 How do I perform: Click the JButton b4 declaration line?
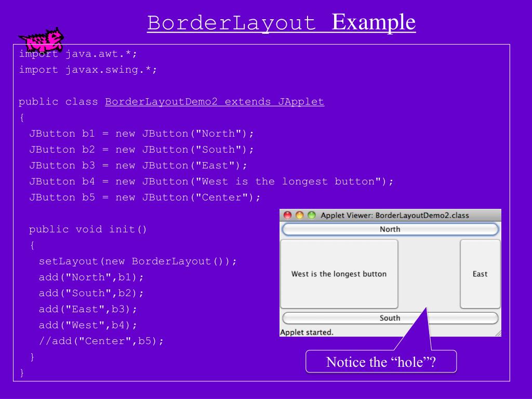(211, 181)
